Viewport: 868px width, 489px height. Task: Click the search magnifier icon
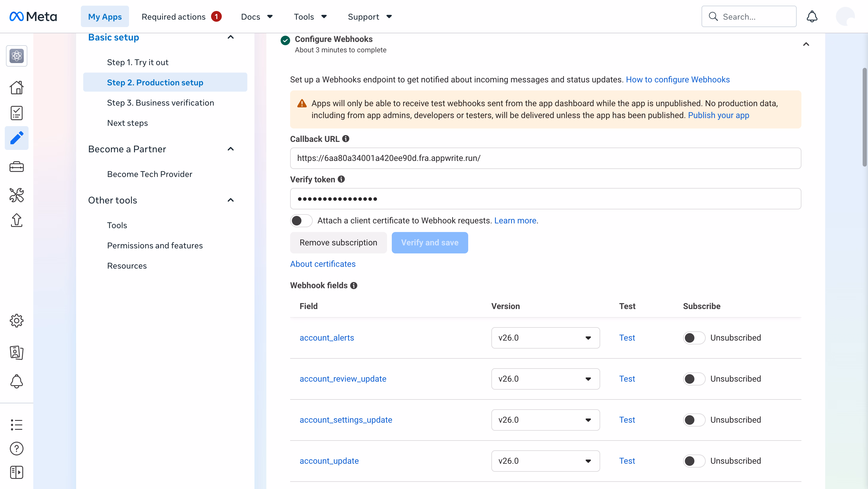(713, 17)
